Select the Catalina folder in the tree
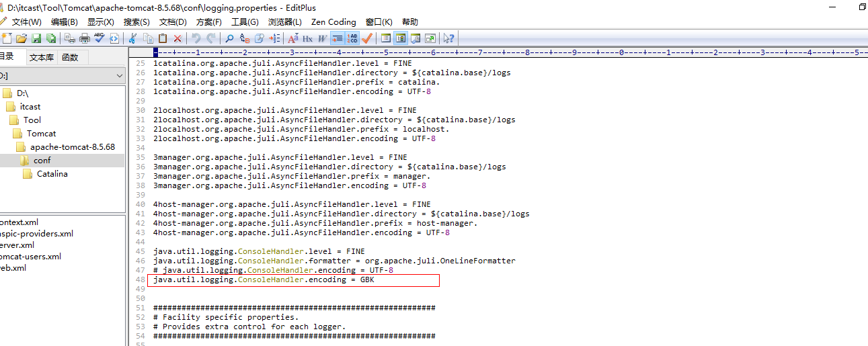868x346 pixels. point(52,173)
